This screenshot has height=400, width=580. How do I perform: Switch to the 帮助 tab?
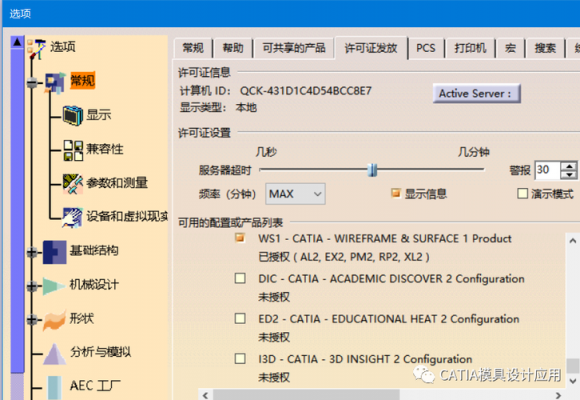click(233, 48)
